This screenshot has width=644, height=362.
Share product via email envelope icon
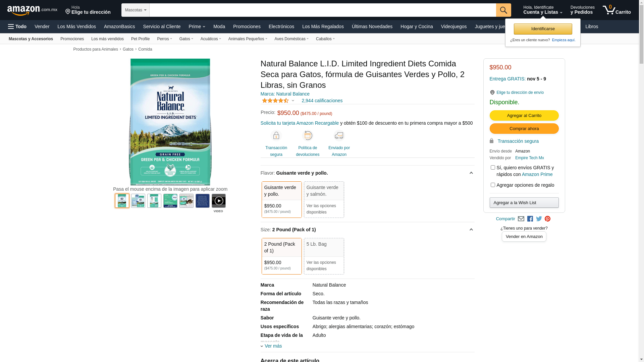pyautogui.click(x=521, y=219)
